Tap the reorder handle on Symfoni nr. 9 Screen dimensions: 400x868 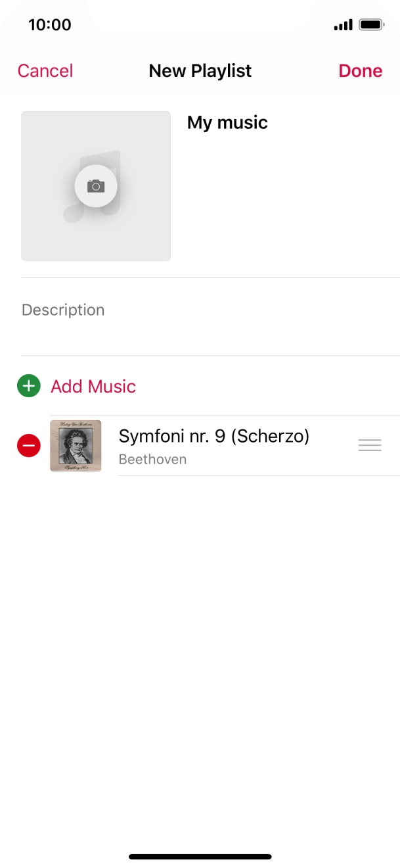tap(370, 446)
